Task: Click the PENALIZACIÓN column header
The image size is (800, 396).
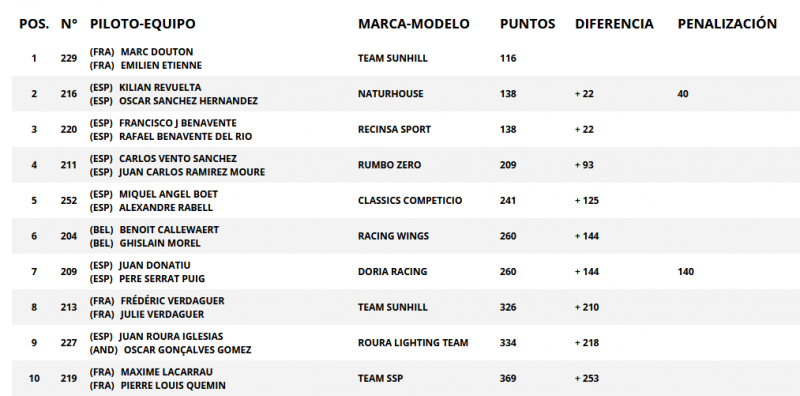Action: coord(727,24)
